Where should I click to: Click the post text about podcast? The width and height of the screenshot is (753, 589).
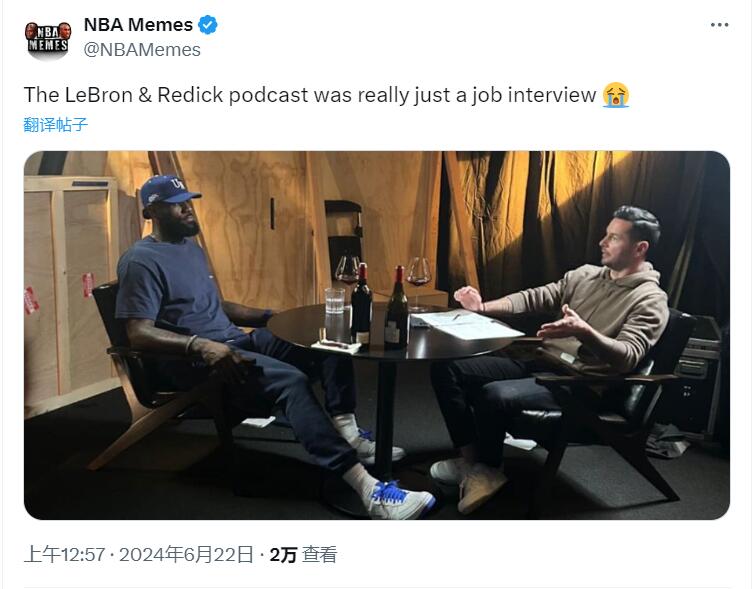(x=310, y=95)
